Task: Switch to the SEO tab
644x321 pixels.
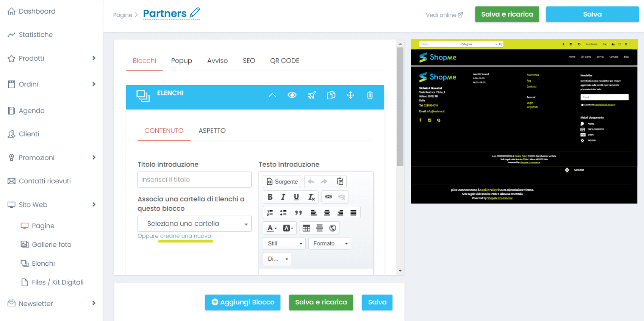Action: point(249,61)
